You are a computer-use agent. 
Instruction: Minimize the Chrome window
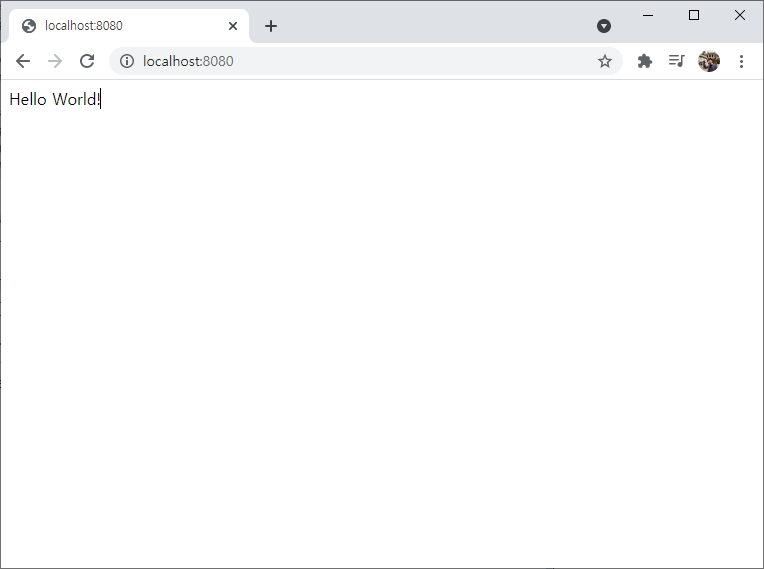click(648, 15)
